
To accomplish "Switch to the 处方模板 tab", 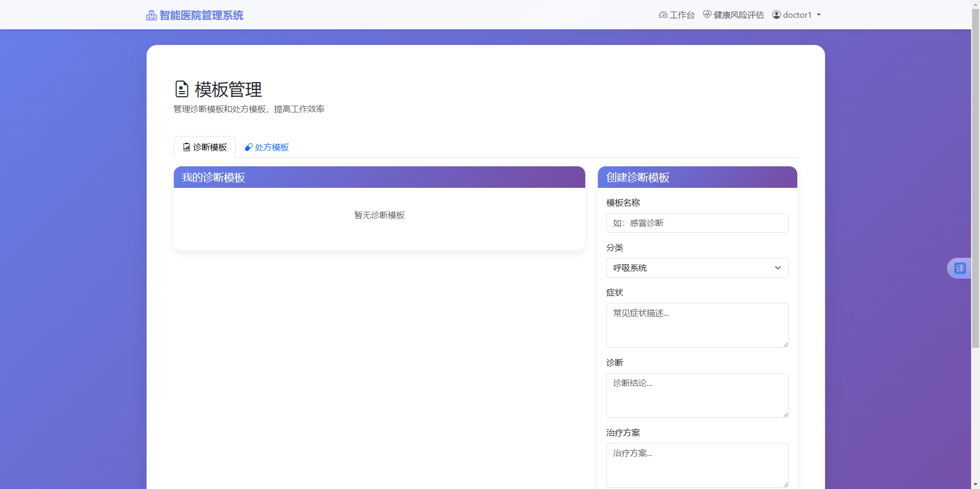I will (x=271, y=147).
